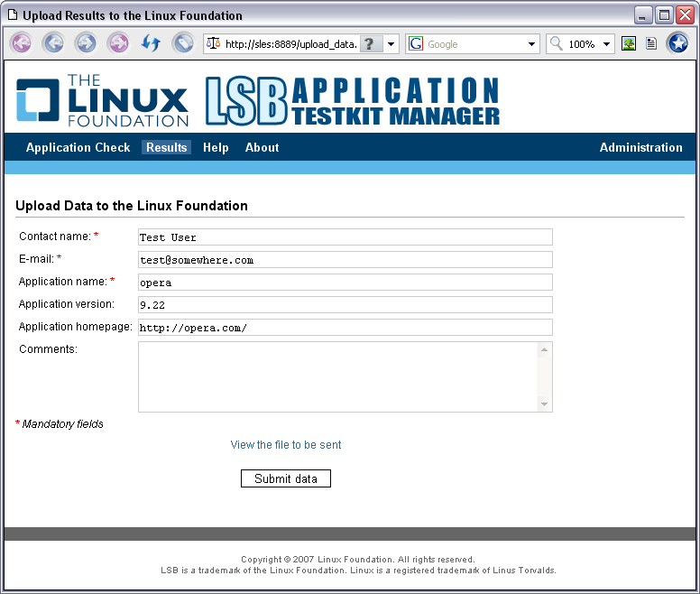
Task: Click the Linux Foundation logo
Action: (102, 100)
